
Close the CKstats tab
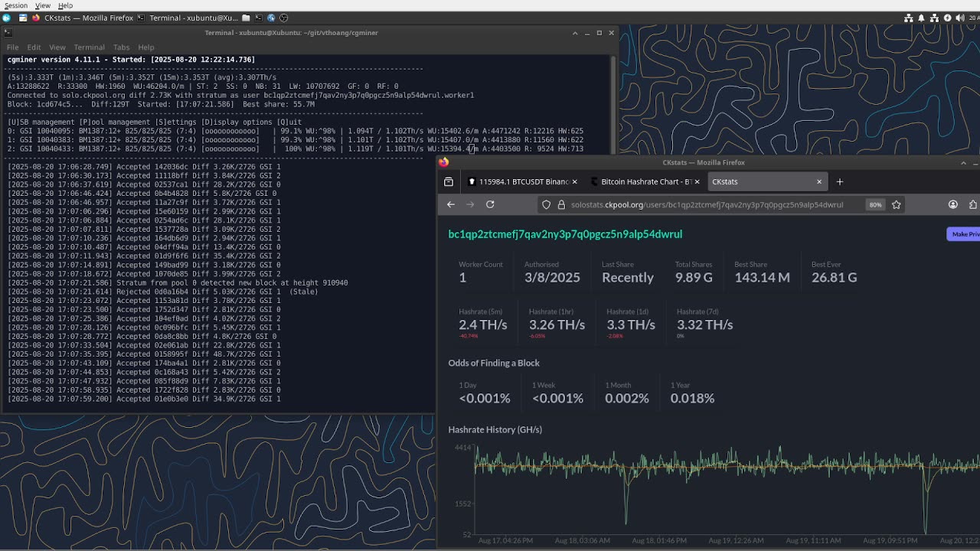tap(819, 182)
